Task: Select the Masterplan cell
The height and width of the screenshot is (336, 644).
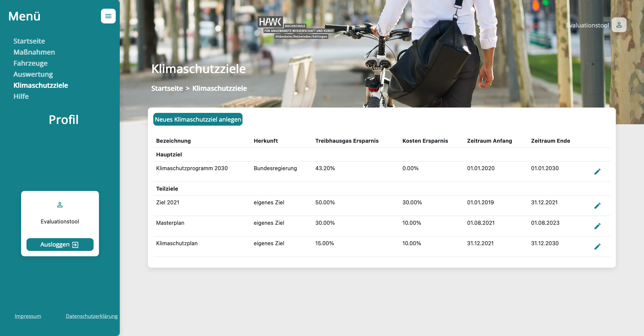Action: [170, 223]
